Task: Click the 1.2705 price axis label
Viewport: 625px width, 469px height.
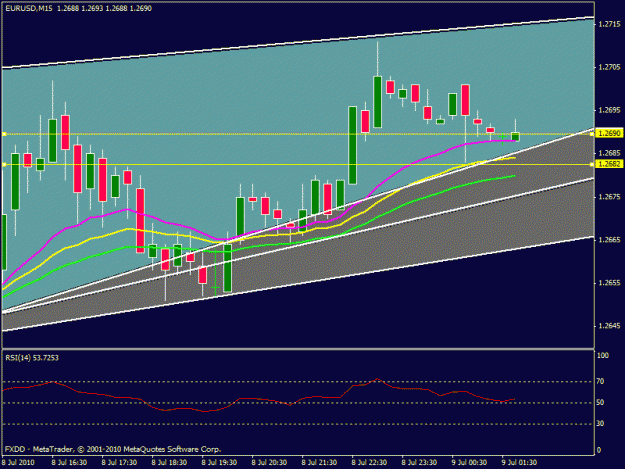Action: pos(609,67)
